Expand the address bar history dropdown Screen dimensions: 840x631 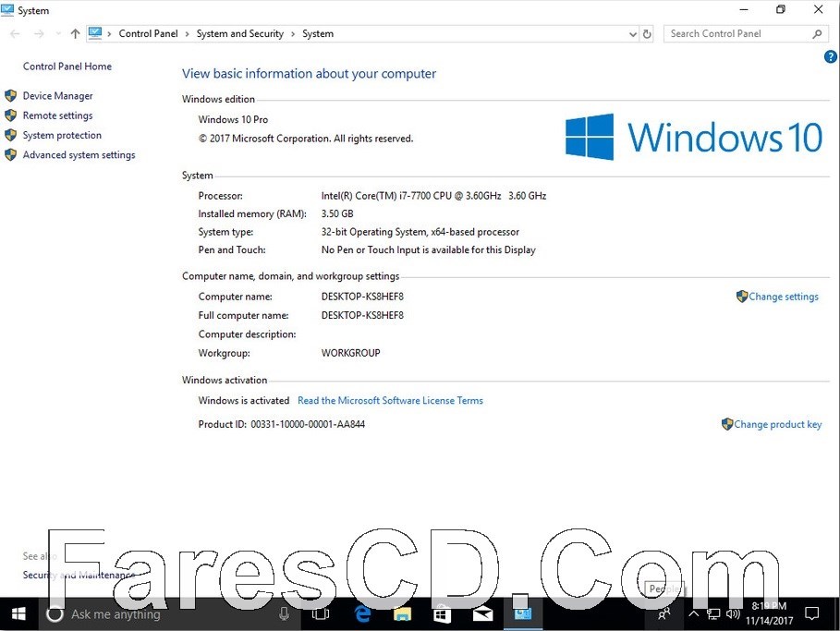click(633, 34)
